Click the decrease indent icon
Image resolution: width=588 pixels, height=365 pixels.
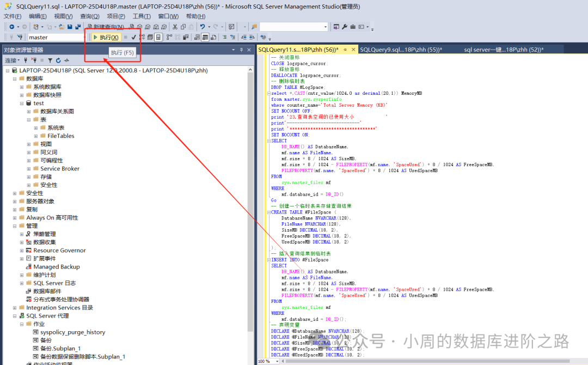(x=244, y=37)
